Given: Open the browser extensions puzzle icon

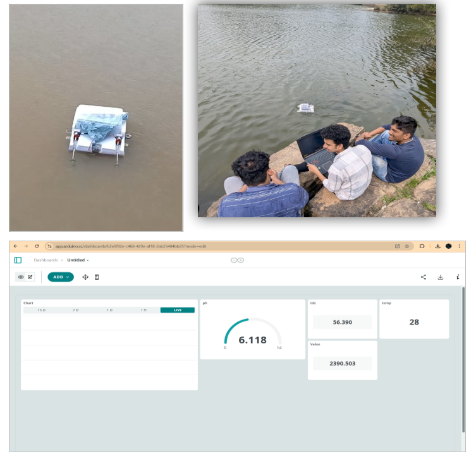Looking at the screenshot, I should coord(422,246).
